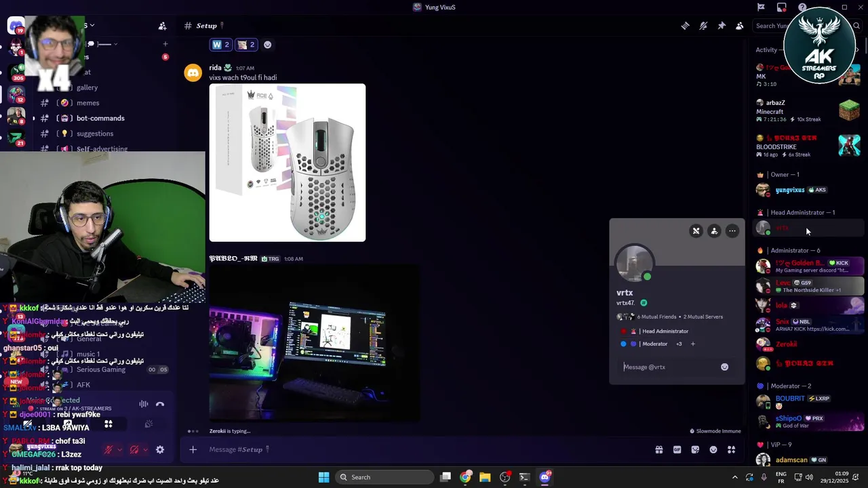Open the bot-commands channel
Viewport: 868px width, 488px height.
(100, 119)
